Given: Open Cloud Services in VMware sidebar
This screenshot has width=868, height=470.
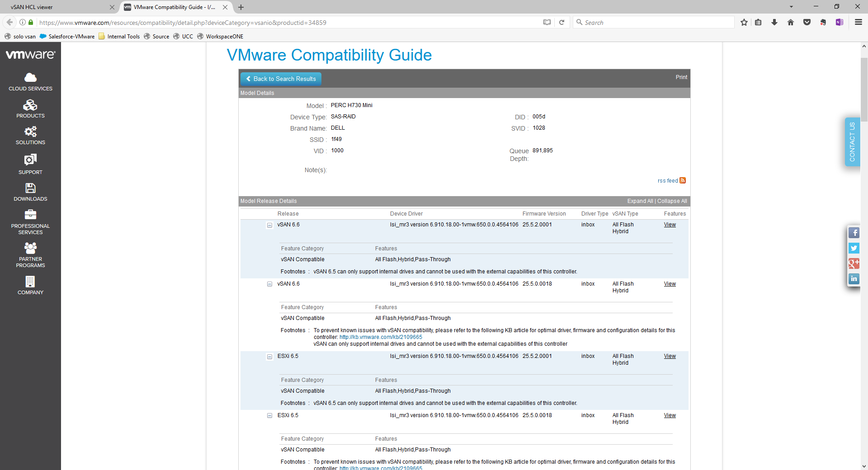Looking at the screenshot, I should [x=30, y=82].
